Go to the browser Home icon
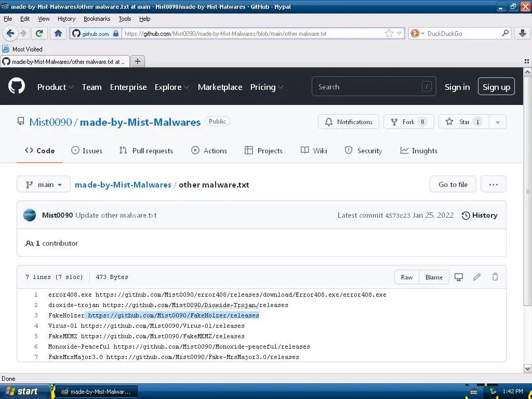This screenshot has width=532, height=399. pos(58,33)
